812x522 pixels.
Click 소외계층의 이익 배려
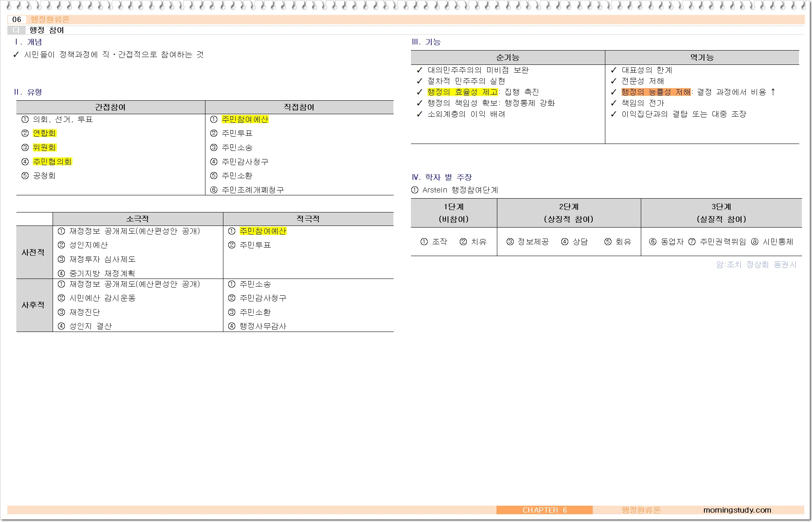coord(466,114)
